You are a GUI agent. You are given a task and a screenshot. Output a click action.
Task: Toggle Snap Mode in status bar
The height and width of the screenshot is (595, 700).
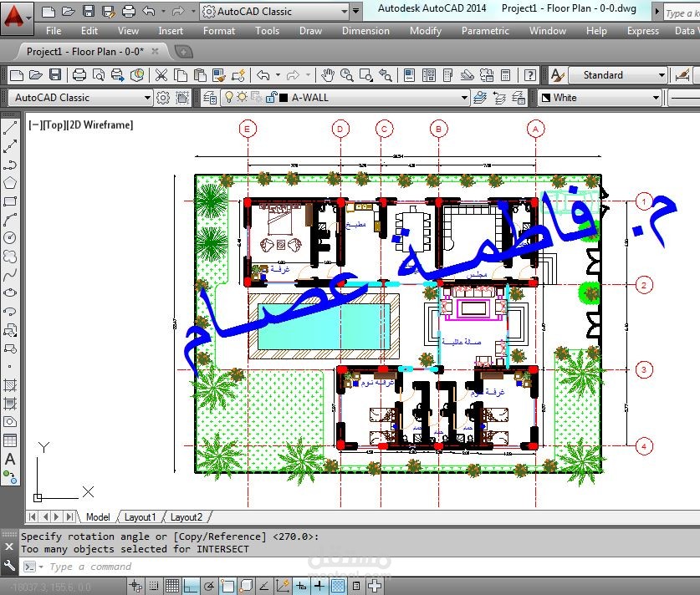154,586
